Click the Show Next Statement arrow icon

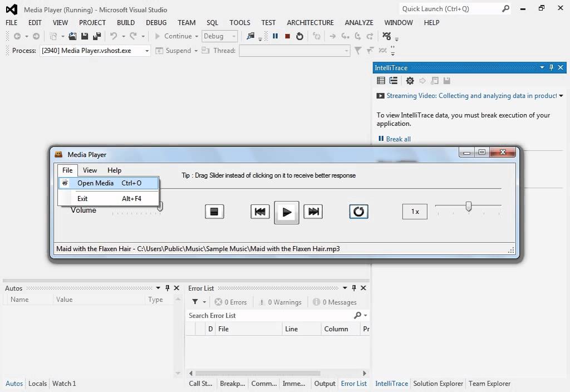pyautogui.click(x=332, y=36)
